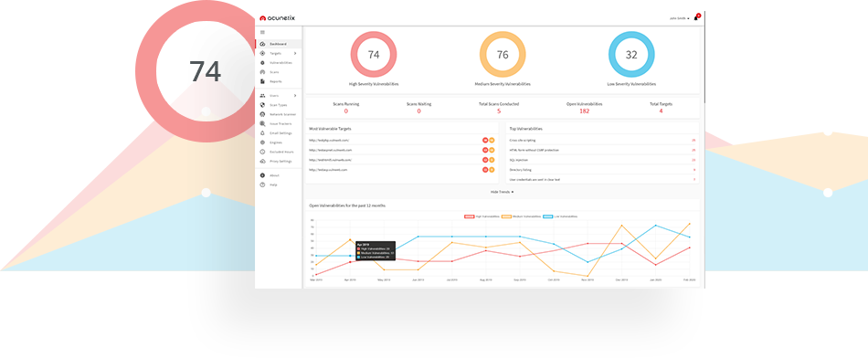Open HTML form without CSRF protection entry
This screenshot has width=868, height=358.
(x=535, y=150)
